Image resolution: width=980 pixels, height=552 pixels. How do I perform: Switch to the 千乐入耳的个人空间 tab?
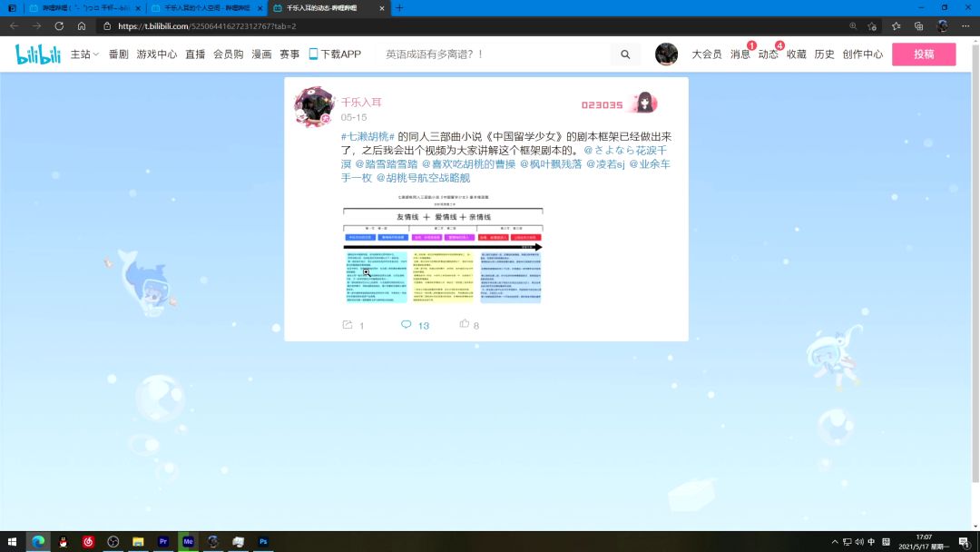click(x=205, y=7)
